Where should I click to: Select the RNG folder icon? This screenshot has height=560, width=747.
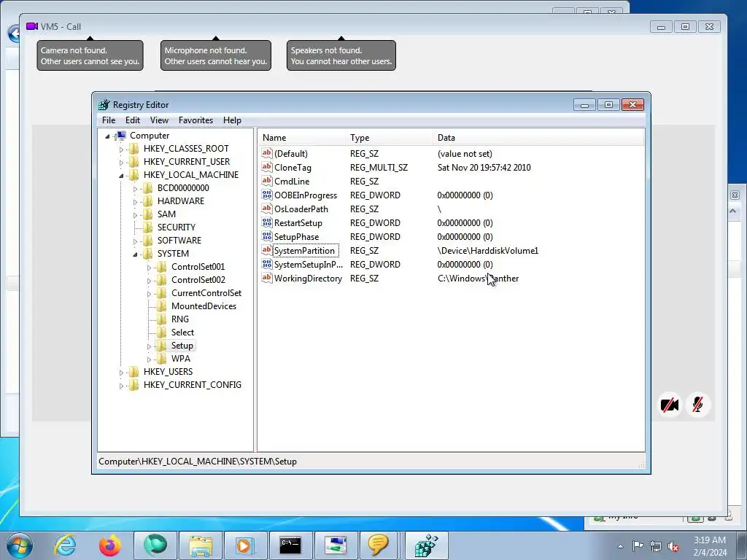(x=162, y=319)
